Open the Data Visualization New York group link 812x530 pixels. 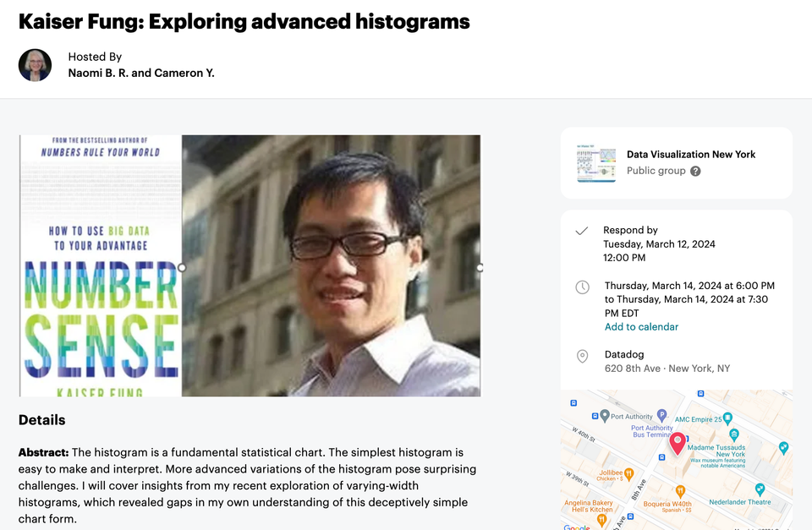[x=691, y=154]
